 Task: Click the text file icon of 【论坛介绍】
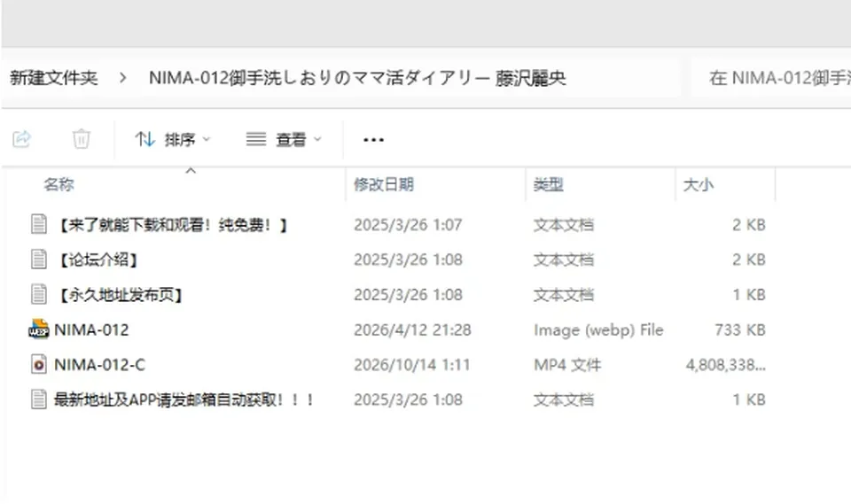38,260
